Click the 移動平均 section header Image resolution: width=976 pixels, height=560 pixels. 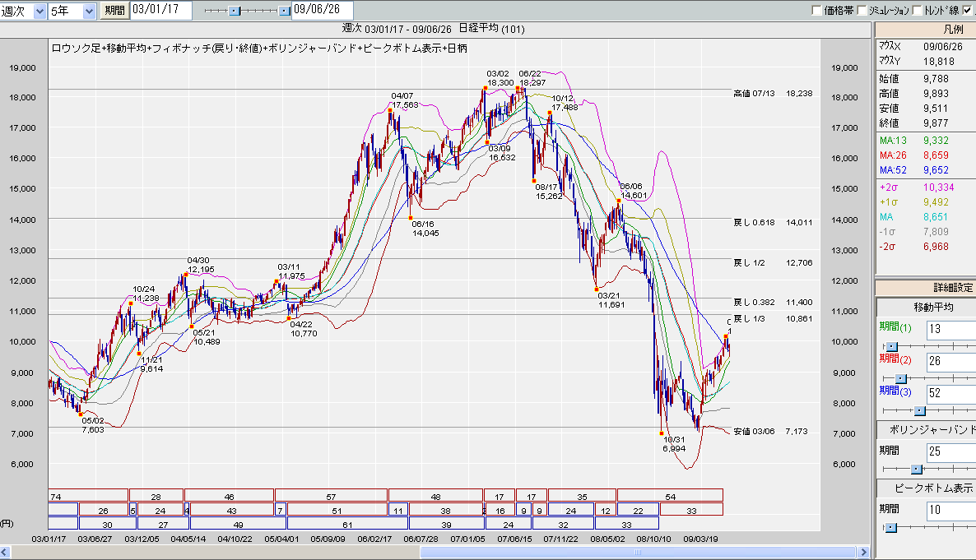tap(927, 307)
